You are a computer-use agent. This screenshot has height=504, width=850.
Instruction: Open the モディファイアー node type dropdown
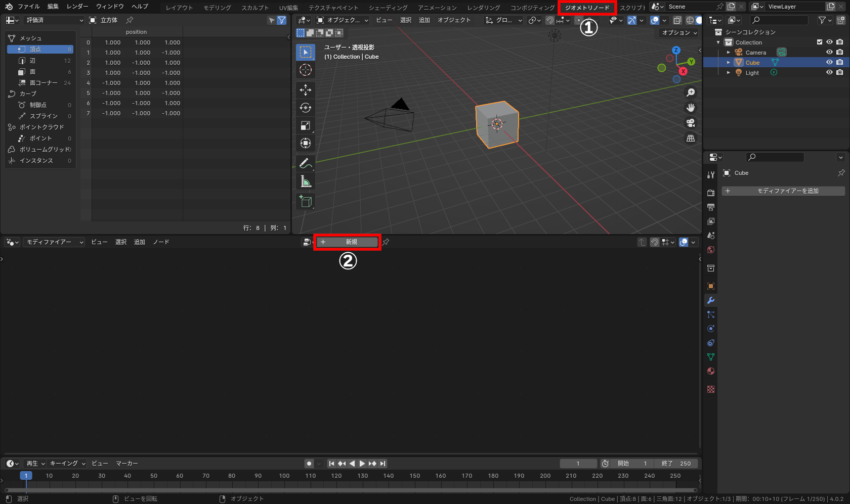[x=54, y=242]
